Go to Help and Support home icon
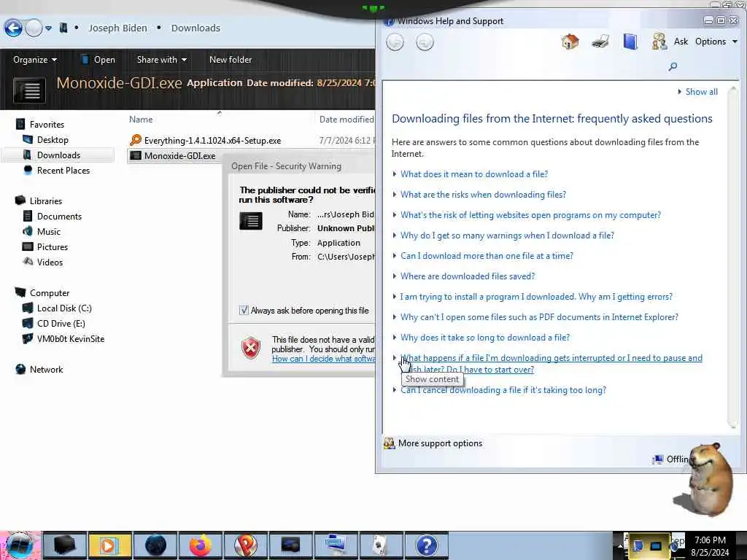Screen dimensions: 747x560 coord(570,42)
